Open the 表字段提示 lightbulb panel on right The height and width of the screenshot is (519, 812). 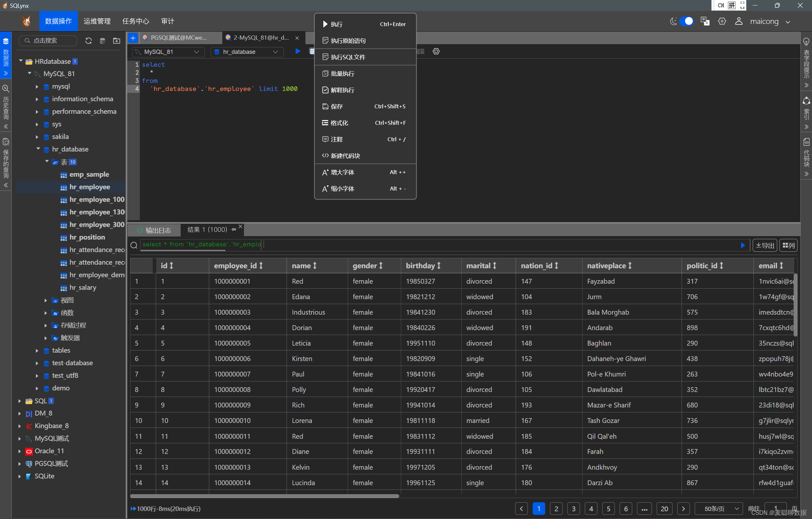(x=806, y=63)
